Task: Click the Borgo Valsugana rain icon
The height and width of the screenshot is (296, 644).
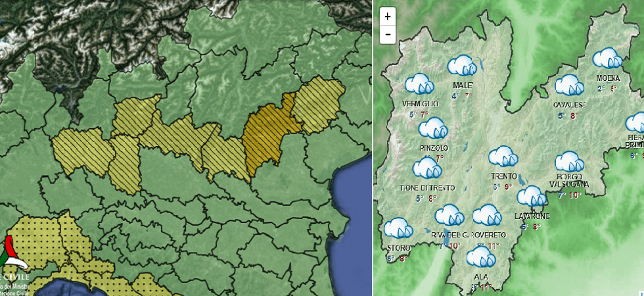Action: pos(569,162)
